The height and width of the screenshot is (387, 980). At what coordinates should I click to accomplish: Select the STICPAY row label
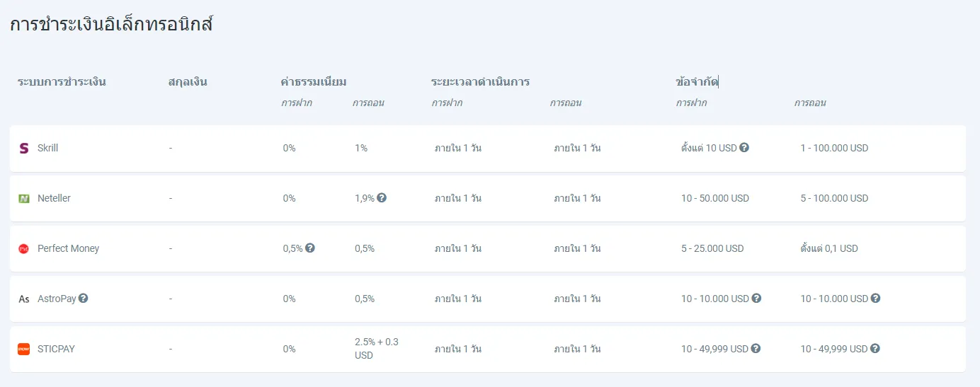point(56,350)
